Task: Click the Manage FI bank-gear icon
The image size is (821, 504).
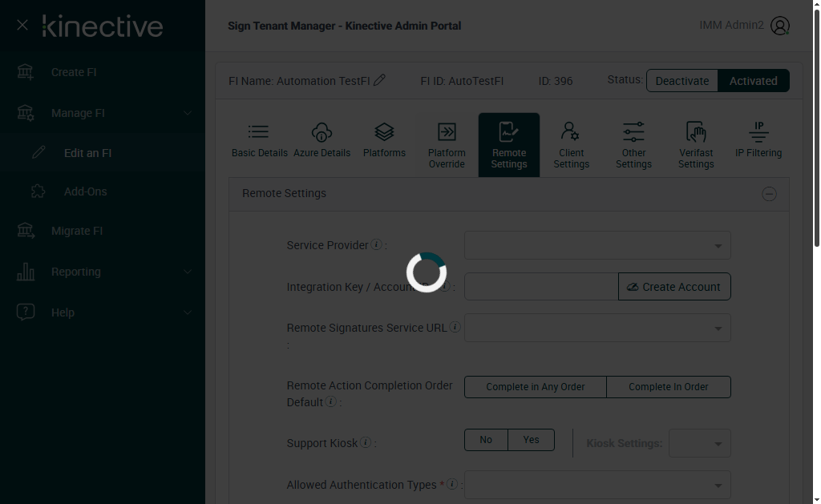Action: 25,113
